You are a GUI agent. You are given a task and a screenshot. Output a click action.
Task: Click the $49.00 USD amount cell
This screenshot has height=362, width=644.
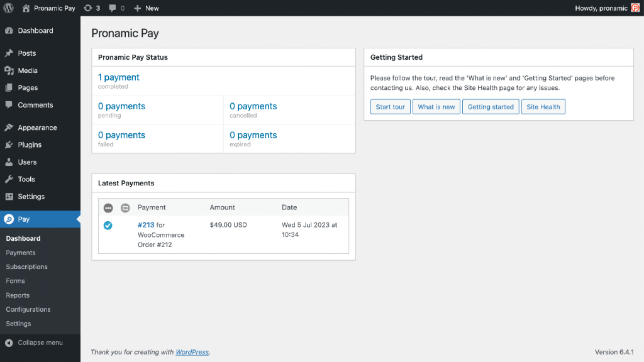click(x=228, y=225)
